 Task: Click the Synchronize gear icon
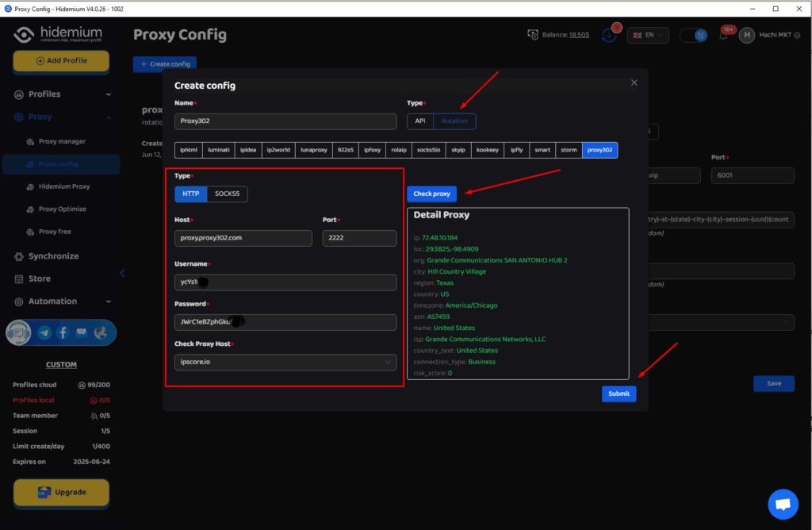click(19, 256)
